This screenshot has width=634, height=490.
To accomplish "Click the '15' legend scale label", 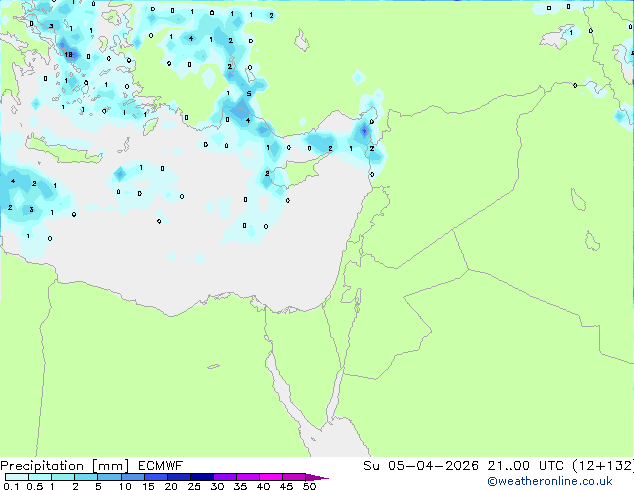I will (148, 486).
